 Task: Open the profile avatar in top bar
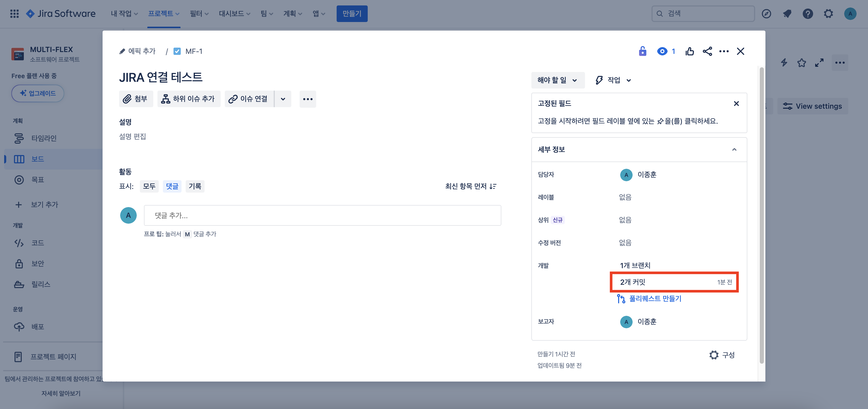coord(850,14)
